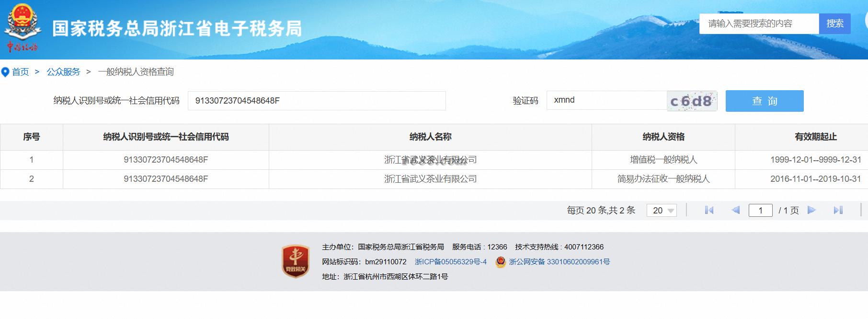Open the rows-per-page dropdown showing 20
Screen dimensions: 868x319
[x=662, y=210]
